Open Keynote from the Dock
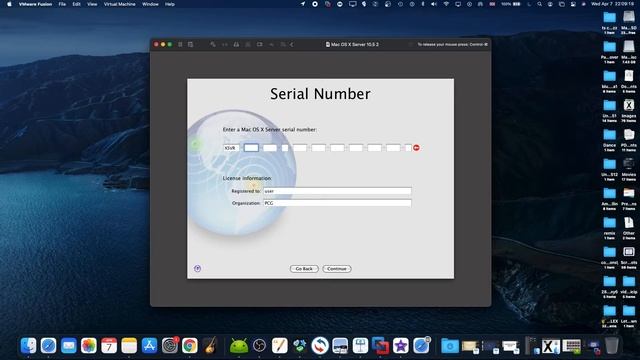This screenshot has height=360, width=640. (x=360, y=346)
